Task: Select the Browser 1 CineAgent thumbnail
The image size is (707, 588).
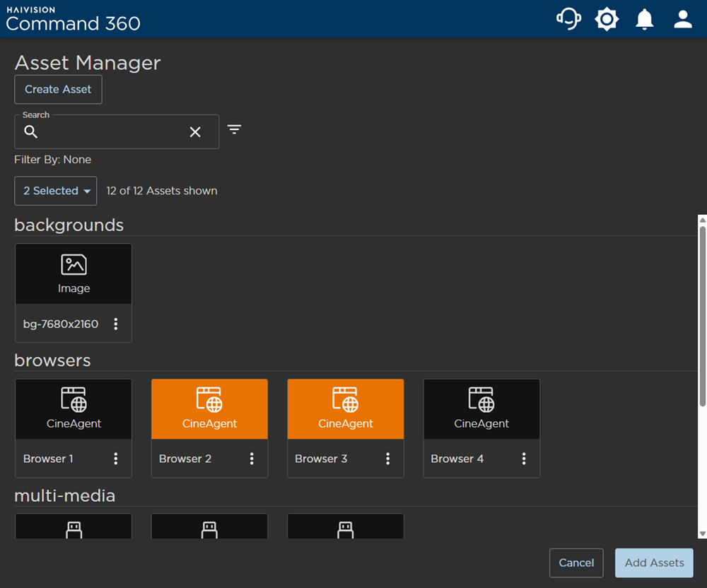Action: (x=74, y=409)
